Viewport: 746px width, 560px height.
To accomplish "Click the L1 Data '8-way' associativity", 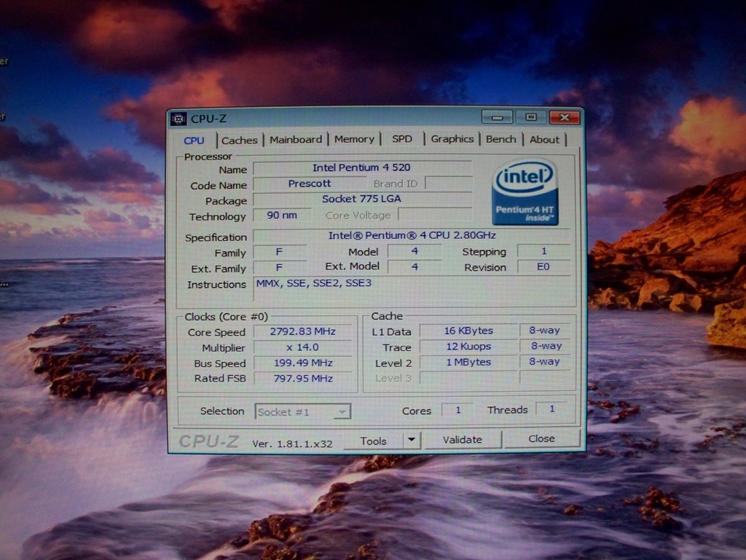I will coord(545,330).
